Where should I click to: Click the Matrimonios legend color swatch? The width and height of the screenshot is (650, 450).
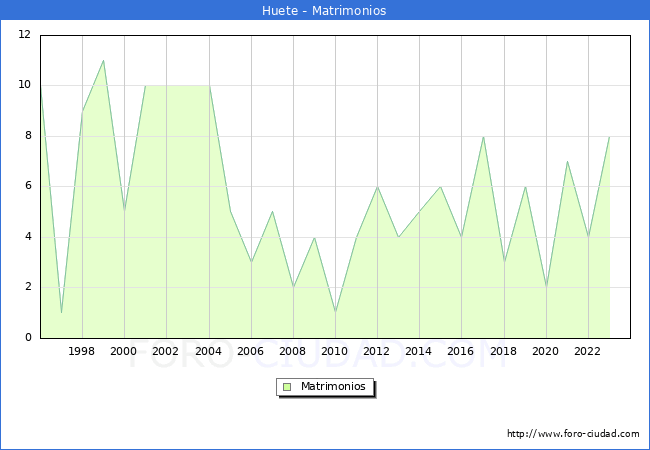[x=287, y=387]
